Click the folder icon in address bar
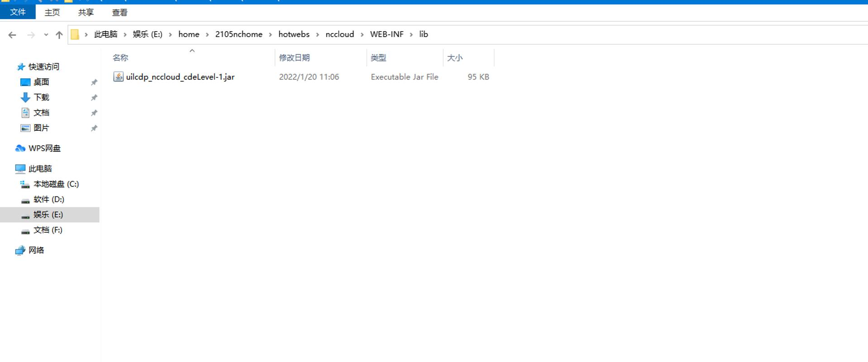Image resolution: width=868 pixels, height=362 pixels. [x=75, y=34]
